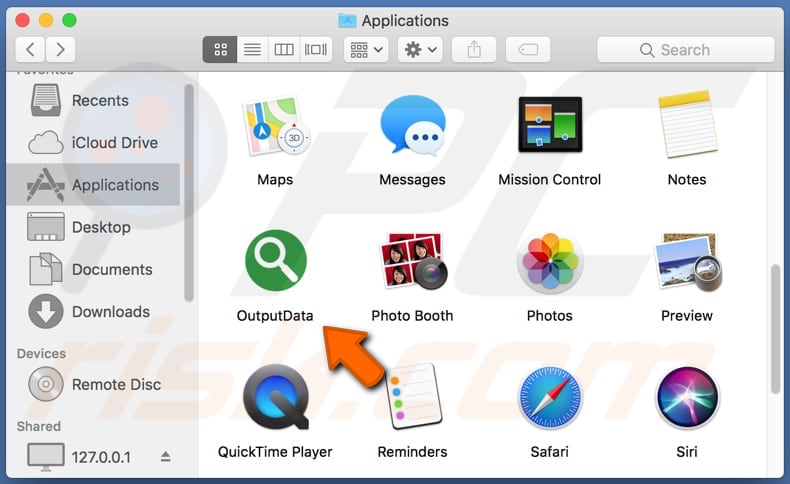790x484 pixels.
Task: Open Recents in the sidebar
Action: [x=93, y=100]
